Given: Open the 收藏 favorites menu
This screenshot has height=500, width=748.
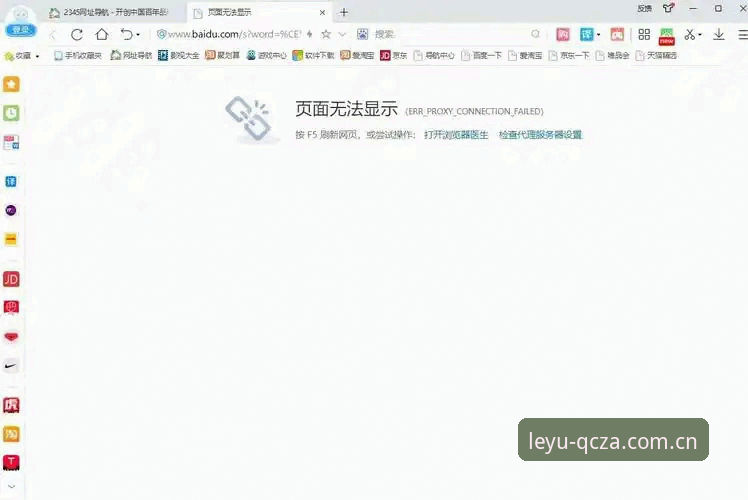Looking at the screenshot, I should [x=22, y=56].
